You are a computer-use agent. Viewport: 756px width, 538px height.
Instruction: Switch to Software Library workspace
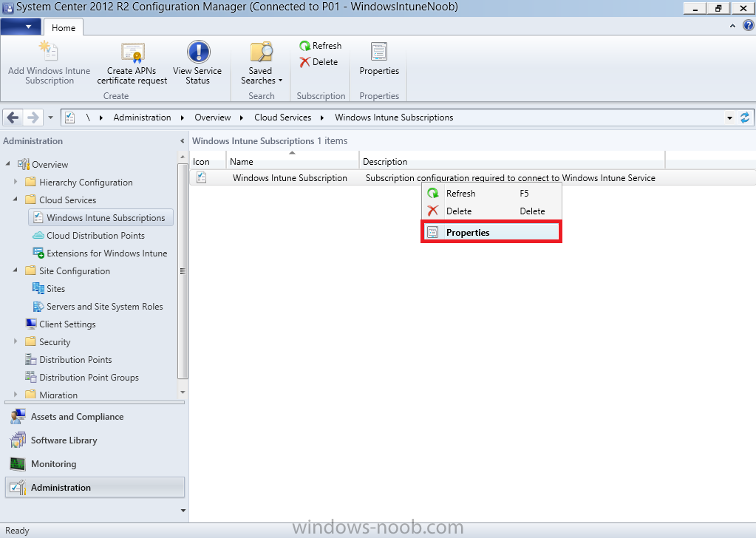[95, 440]
